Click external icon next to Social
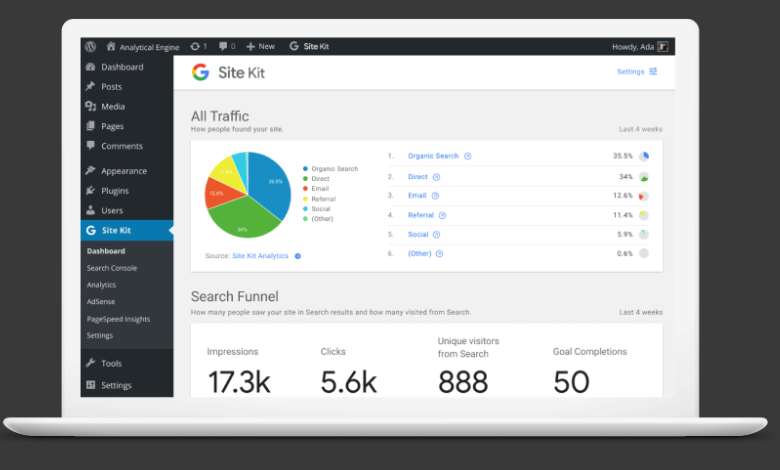This screenshot has width=780, height=470. coord(436,235)
